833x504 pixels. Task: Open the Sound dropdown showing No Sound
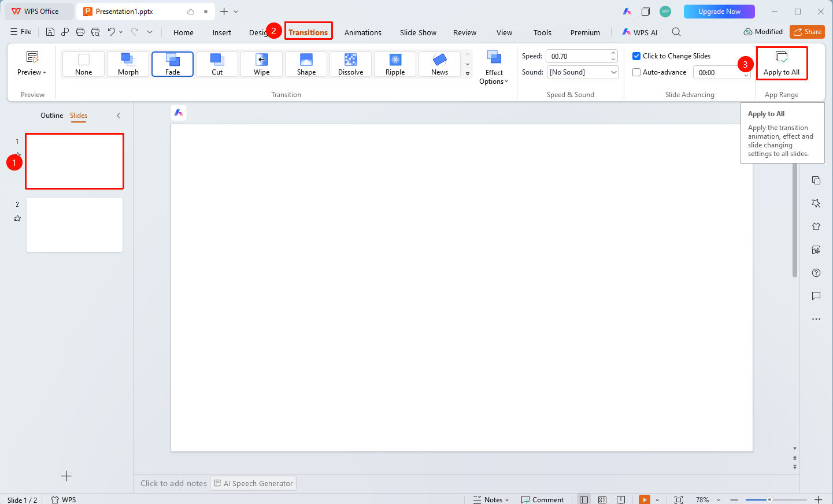click(583, 72)
